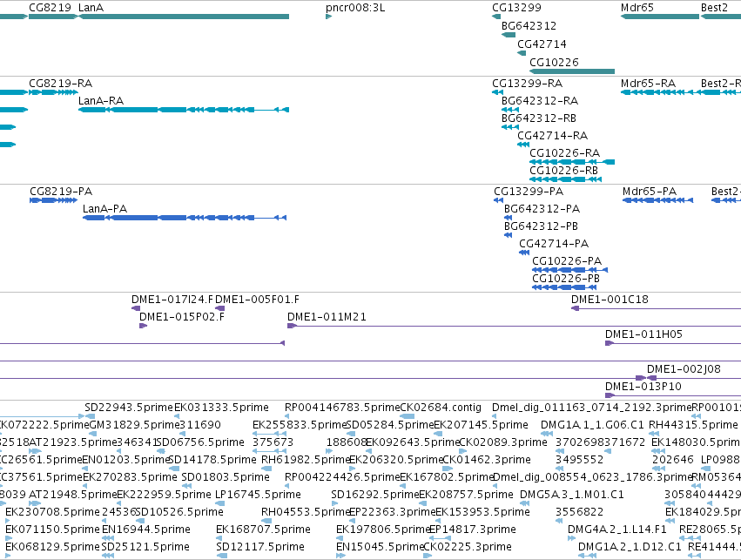Image resolution: width=741 pixels, height=560 pixels.
Task: Select the BG642312-RB transcript label
Action: pyautogui.click(x=539, y=118)
